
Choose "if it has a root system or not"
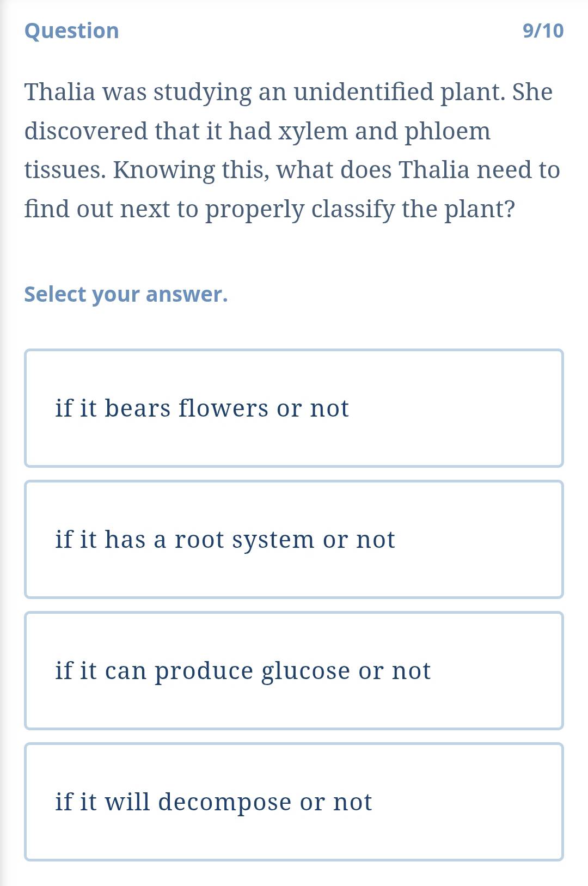point(294,540)
